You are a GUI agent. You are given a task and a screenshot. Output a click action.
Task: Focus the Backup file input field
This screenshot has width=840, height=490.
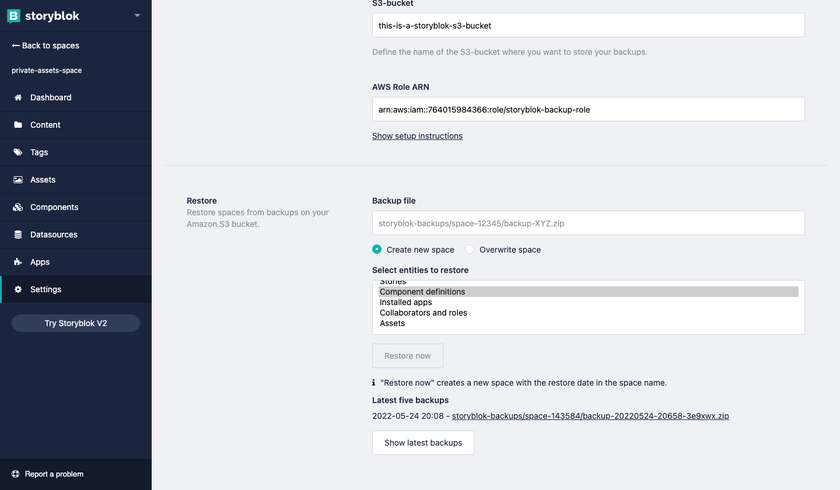point(588,223)
